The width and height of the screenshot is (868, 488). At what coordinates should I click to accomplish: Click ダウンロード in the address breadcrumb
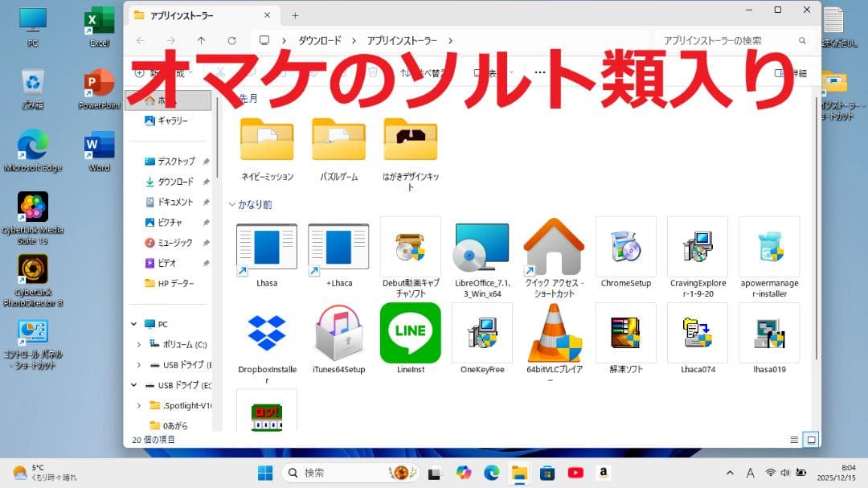[x=320, y=40]
